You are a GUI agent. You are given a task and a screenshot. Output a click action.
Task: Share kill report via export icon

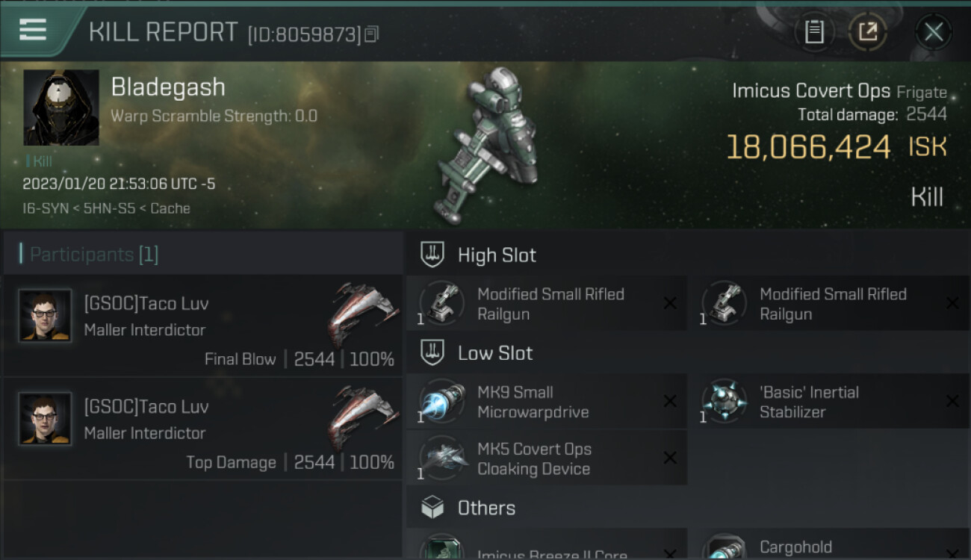(x=867, y=32)
